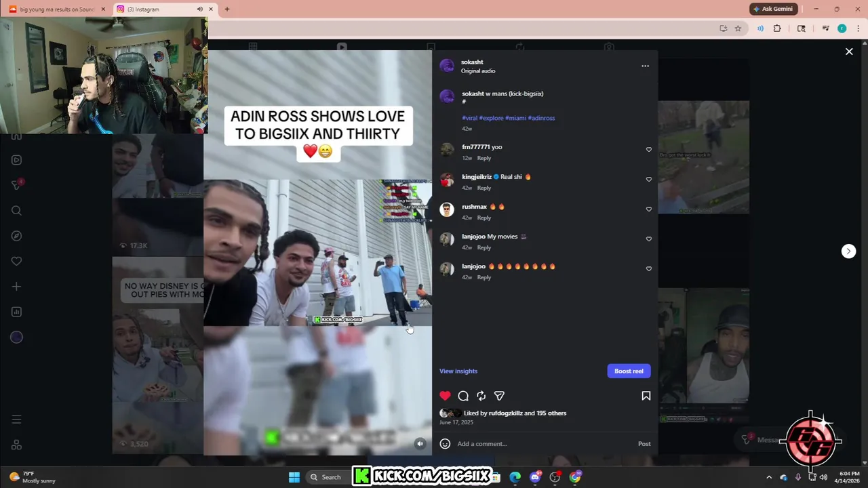Open Chrome side panel search icon

click(801, 28)
